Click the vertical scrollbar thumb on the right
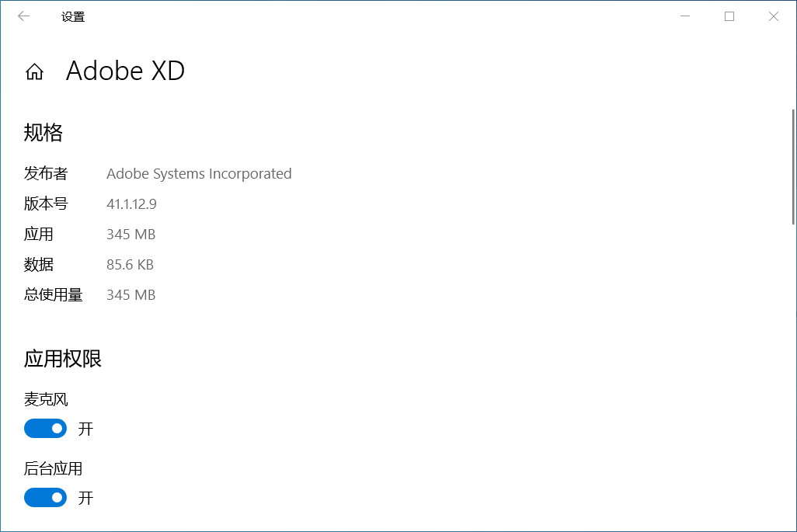 coord(792,167)
